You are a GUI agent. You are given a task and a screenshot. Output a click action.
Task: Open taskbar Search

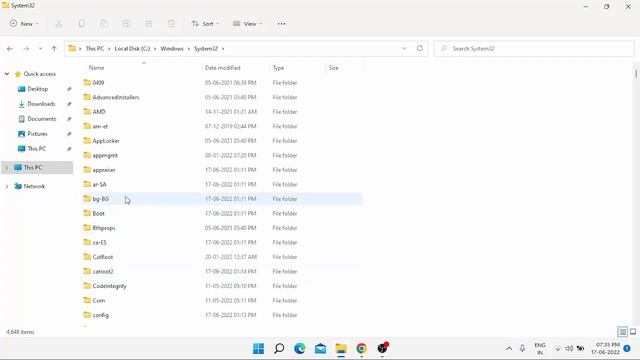(279, 349)
